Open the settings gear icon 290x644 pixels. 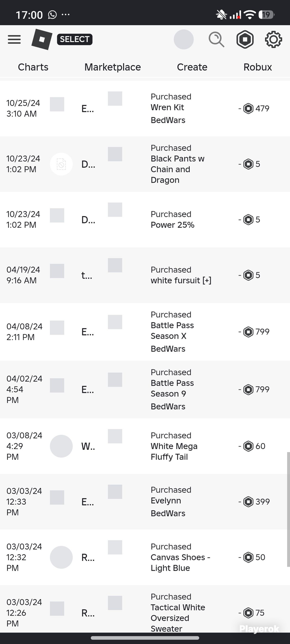click(273, 39)
